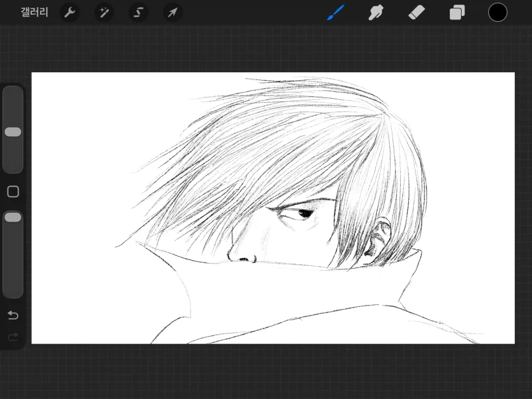The image size is (532, 399).
Task: Undo the last stroke
Action: pyautogui.click(x=13, y=315)
